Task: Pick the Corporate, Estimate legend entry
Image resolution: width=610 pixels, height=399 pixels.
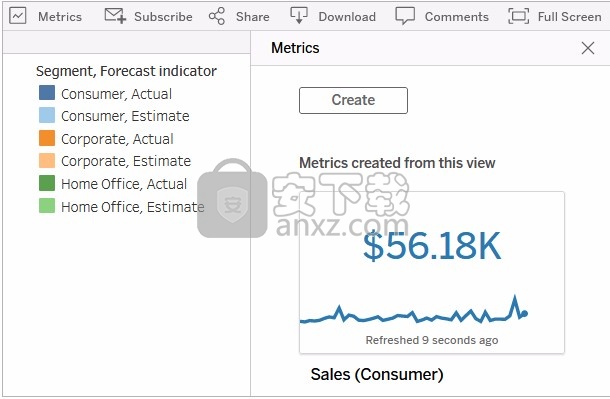Action: tap(115, 161)
